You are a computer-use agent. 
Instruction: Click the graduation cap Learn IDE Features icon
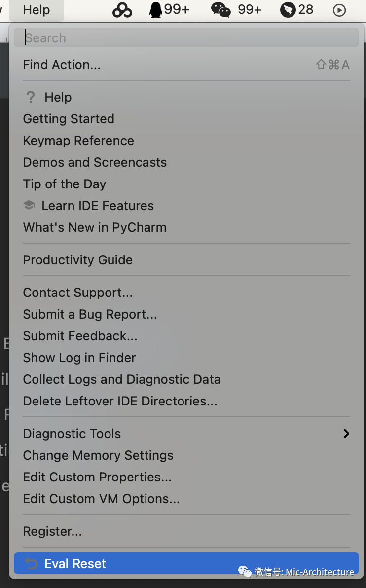(x=29, y=205)
